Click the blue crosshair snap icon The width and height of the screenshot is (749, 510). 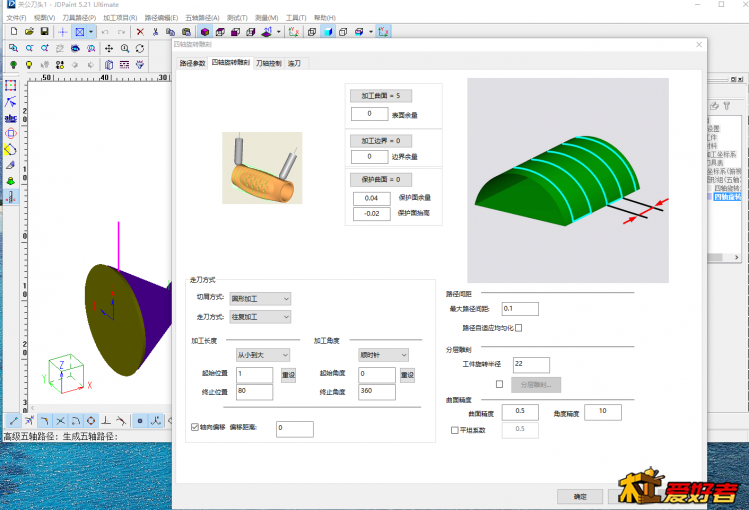point(63,32)
